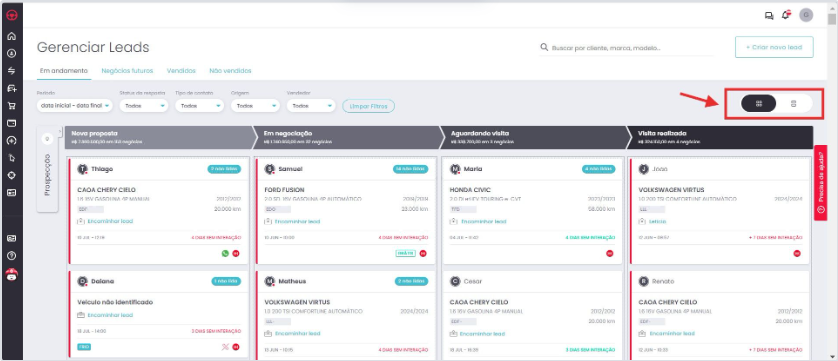Image resolution: width=838 pixels, height=361 pixels.
Task: Click the unread messages badge on Samuel's card
Action: click(x=410, y=169)
